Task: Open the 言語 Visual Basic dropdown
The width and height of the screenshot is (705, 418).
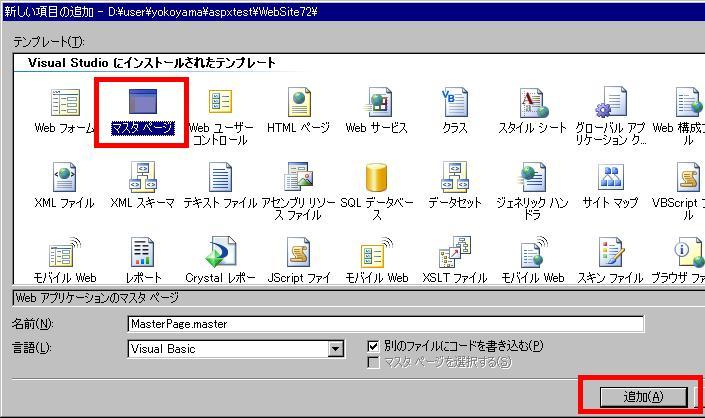Action: [335, 349]
